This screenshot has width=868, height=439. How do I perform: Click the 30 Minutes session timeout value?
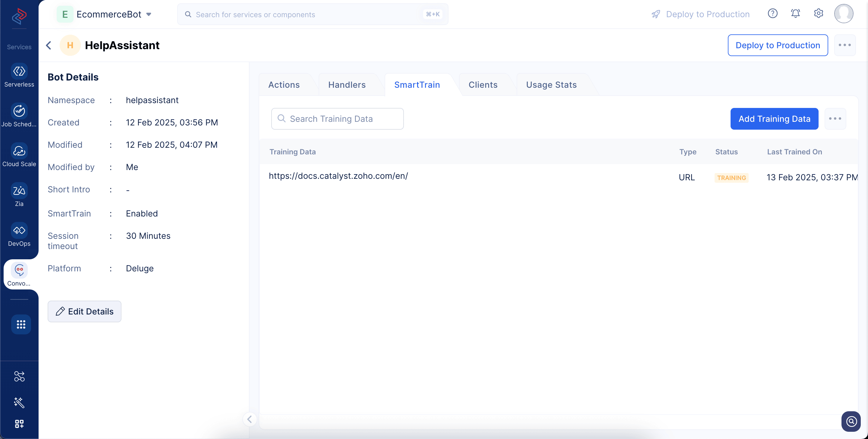148,236
